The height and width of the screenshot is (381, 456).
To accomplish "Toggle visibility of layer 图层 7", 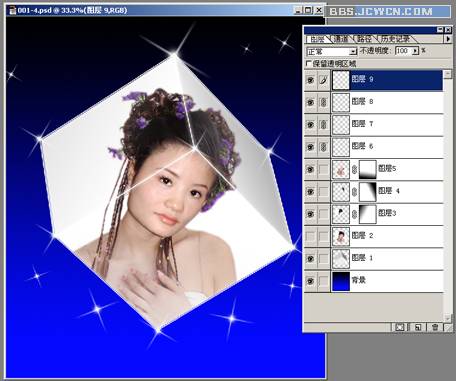I will click(x=311, y=125).
